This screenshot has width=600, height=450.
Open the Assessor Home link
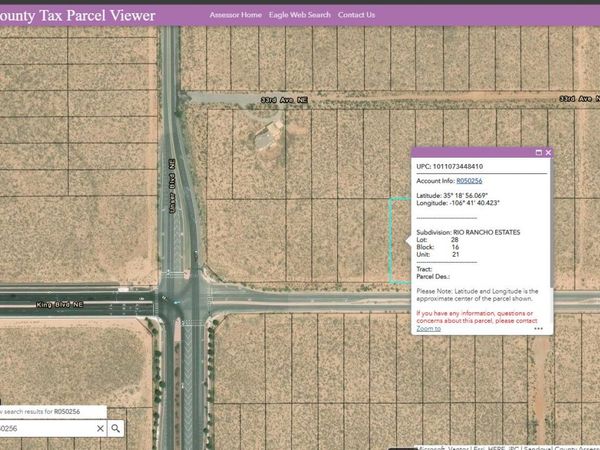click(235, 15)
